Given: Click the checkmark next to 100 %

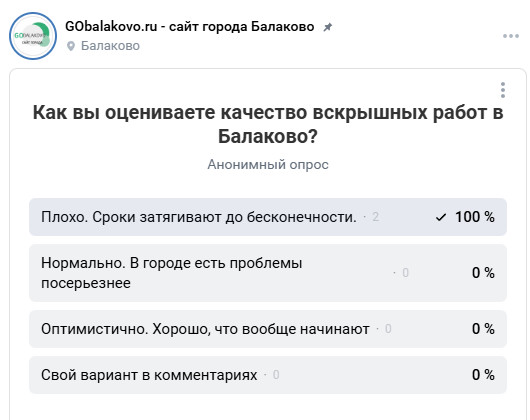Looking at the screenshot, I should click(x=441, y=217).
